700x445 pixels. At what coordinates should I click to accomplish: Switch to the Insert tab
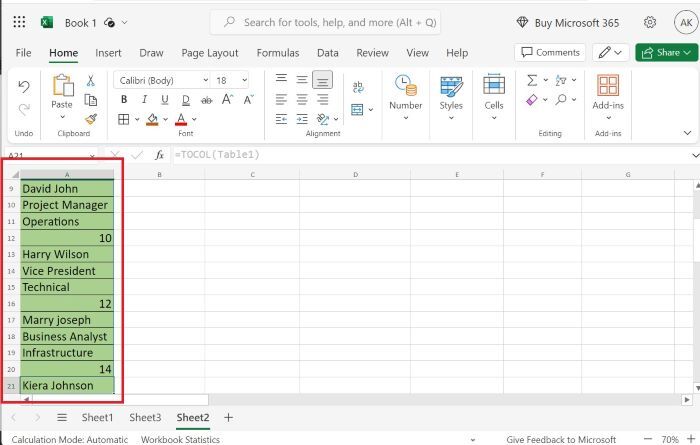click(108, 53)
